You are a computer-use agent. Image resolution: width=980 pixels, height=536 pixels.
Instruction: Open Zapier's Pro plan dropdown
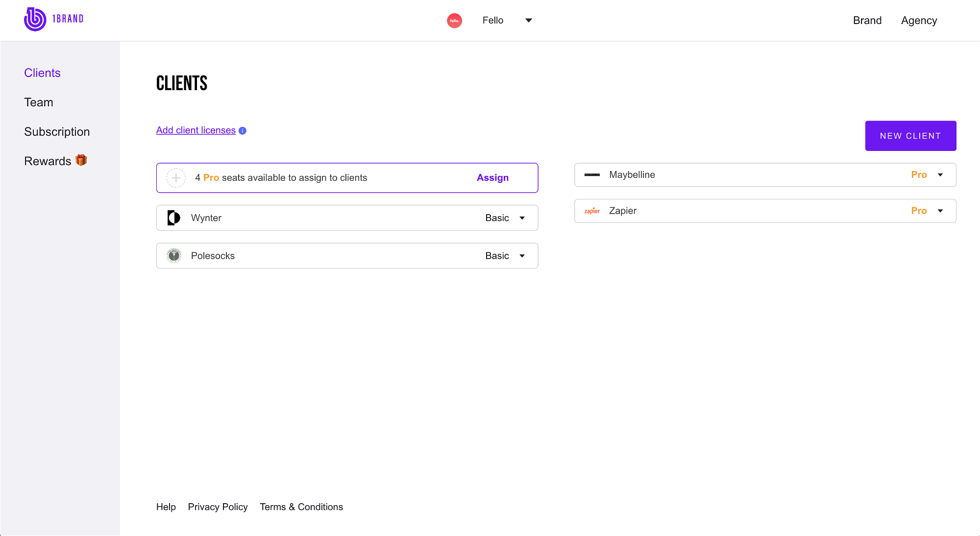tap(940, 211)
